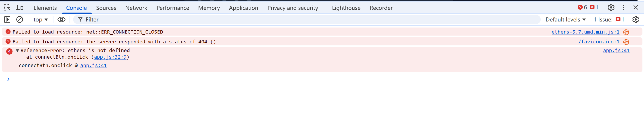
Task: Clear the console with the ban icon
Action: pos(19,19)
